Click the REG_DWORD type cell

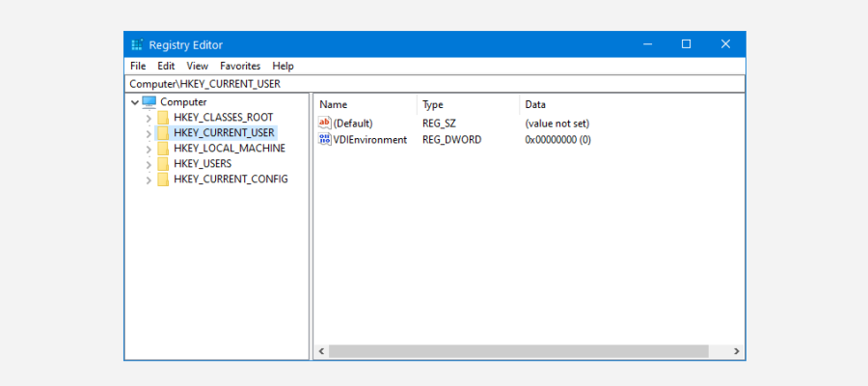coord(451,140)
